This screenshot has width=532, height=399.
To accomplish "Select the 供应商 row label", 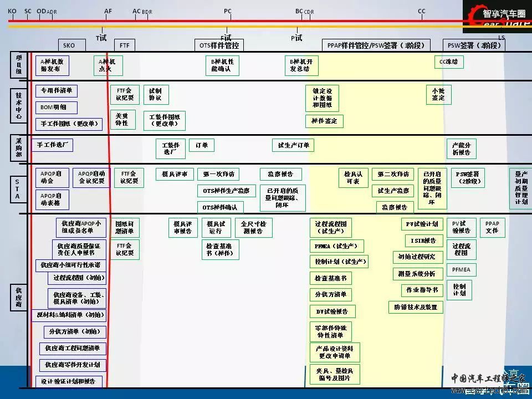I will click(18, 297).
